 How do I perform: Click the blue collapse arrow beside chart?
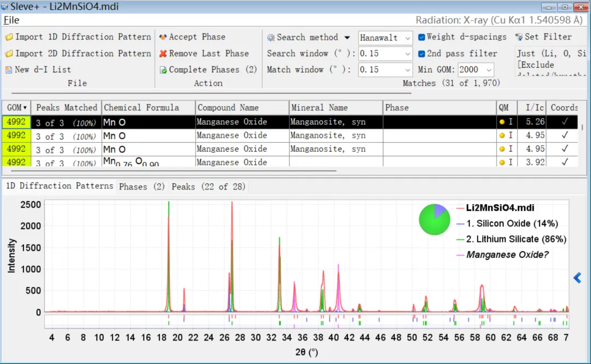pyautogui.click(x=577, y=278)
